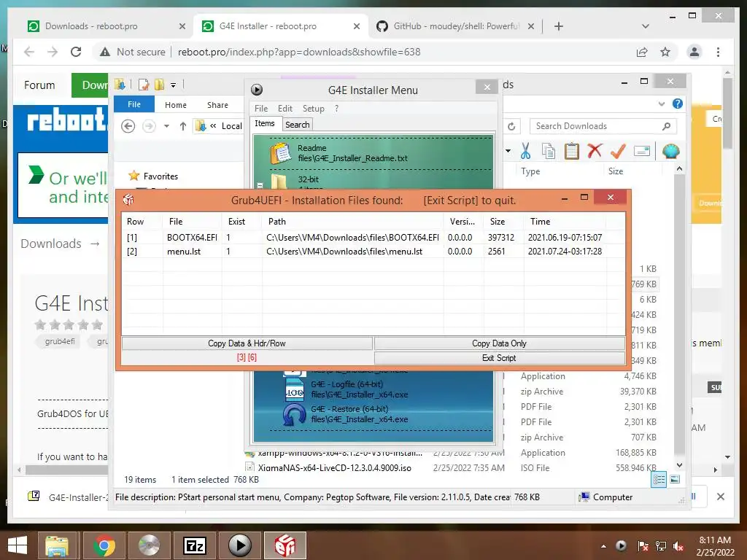The width and height of the screenshot is (747, 560).
Task: Click the Chrome bookmark star icon
Action: pyautogui.click(x=665, y=52)
